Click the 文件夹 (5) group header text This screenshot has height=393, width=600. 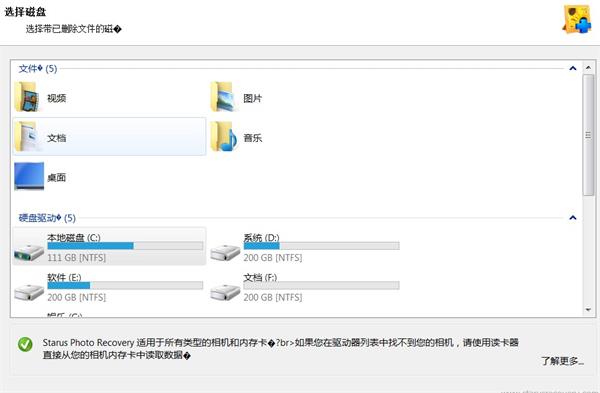(x=38, y=69)
